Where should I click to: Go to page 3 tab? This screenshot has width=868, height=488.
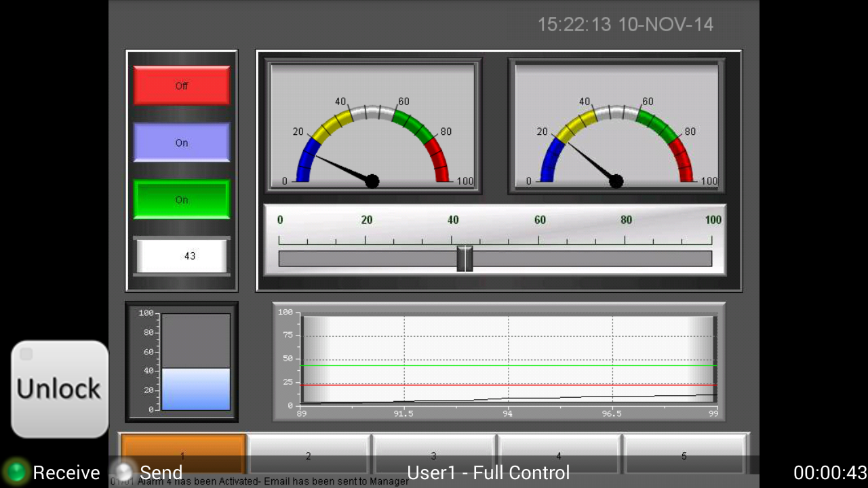click(434, 454)
